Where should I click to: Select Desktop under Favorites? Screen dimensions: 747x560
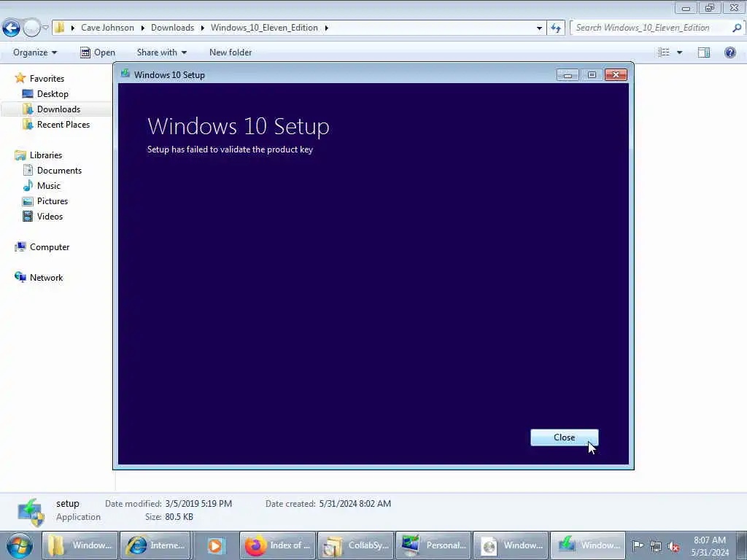point(53,94)
